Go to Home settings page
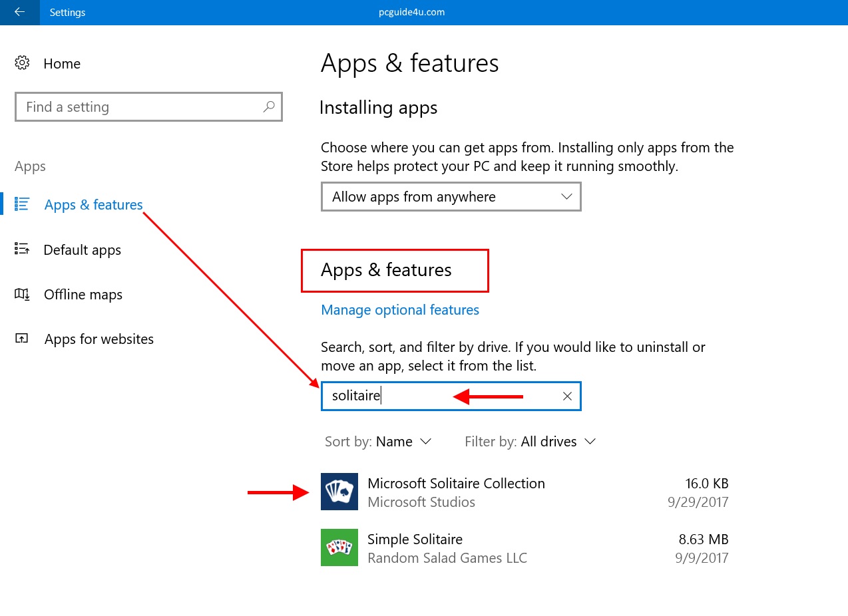Image resolution: width=848 pixels, height=616 pixels. point(61,64)
